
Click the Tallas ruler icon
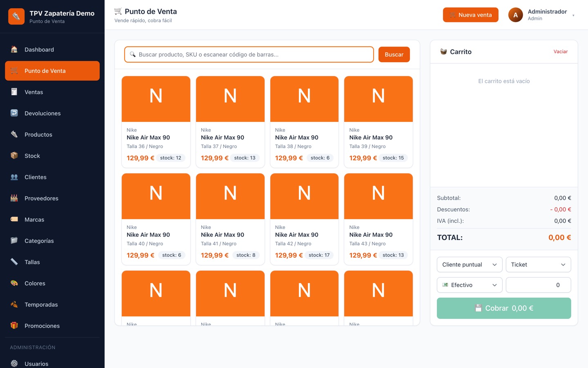click(x=14, y=262)
